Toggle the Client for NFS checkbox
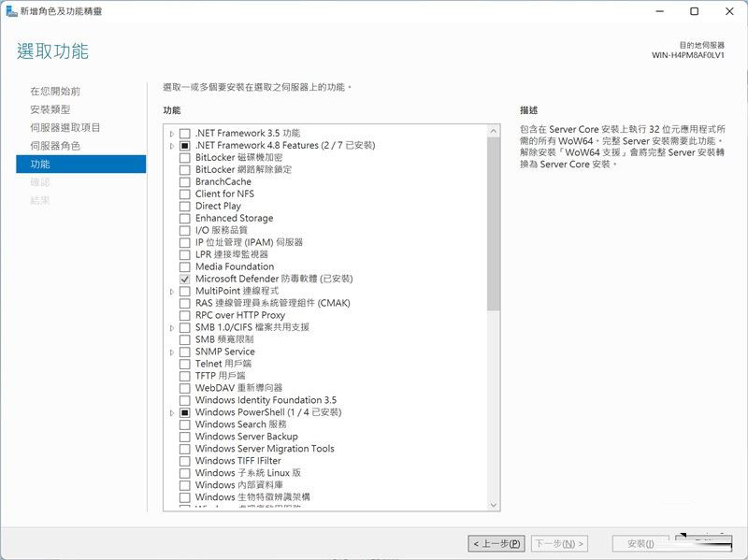 coord(185,194)
